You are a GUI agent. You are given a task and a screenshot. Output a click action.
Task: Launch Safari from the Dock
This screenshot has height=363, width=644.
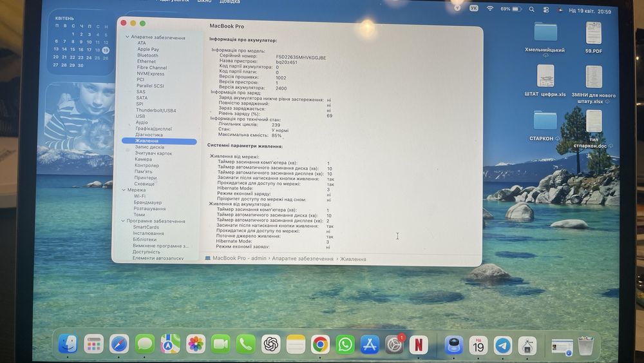point(119,344)
